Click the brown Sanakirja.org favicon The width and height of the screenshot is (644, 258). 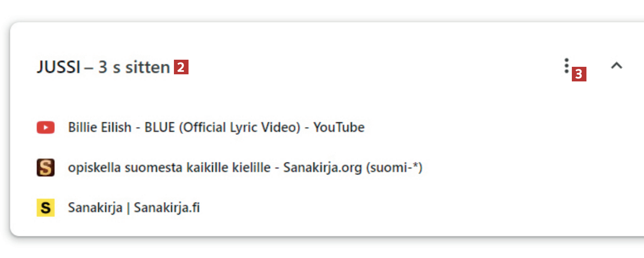[45, 168]
